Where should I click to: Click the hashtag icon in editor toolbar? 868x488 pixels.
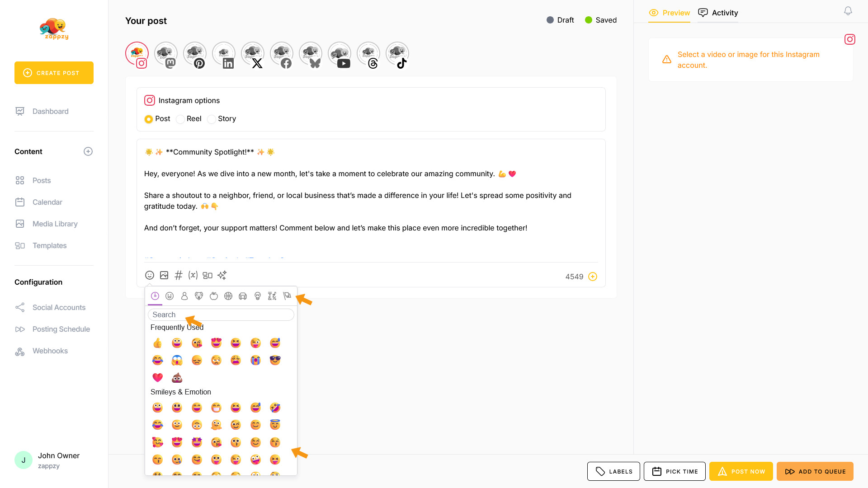(179, 275)
